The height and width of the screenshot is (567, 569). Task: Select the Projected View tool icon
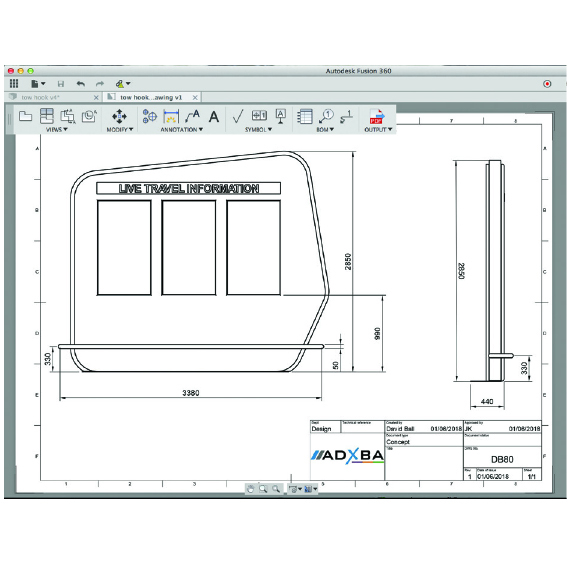pos(46,116)
